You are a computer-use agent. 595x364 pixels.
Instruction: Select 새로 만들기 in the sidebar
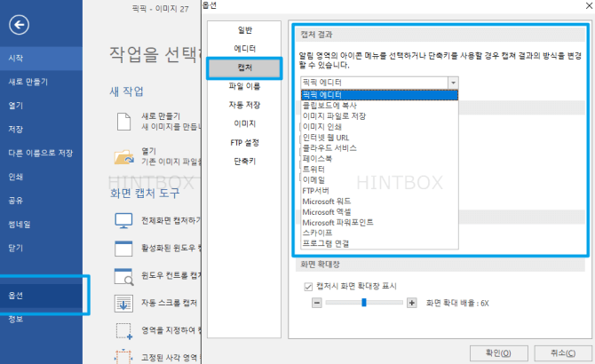[x=41, y=82]
